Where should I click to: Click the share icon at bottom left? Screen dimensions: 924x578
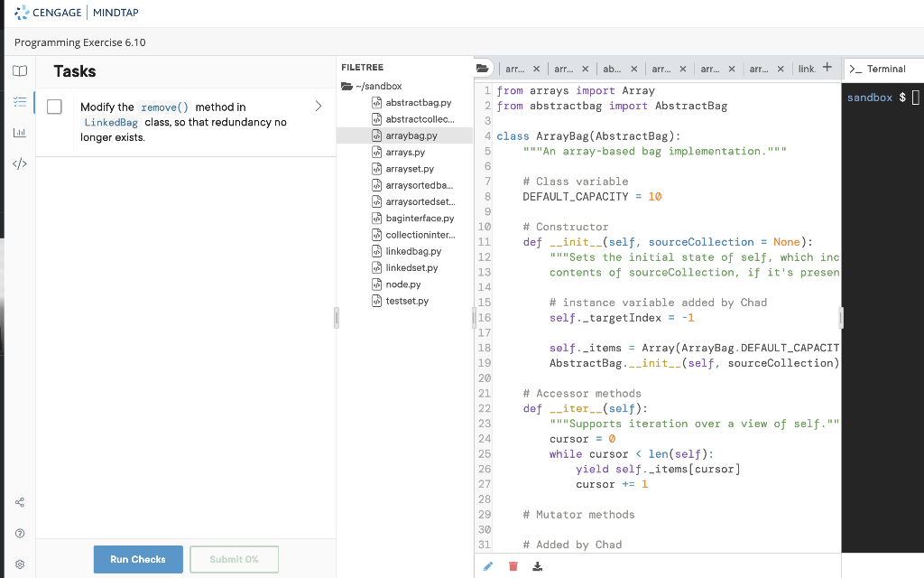coord(20,503)
